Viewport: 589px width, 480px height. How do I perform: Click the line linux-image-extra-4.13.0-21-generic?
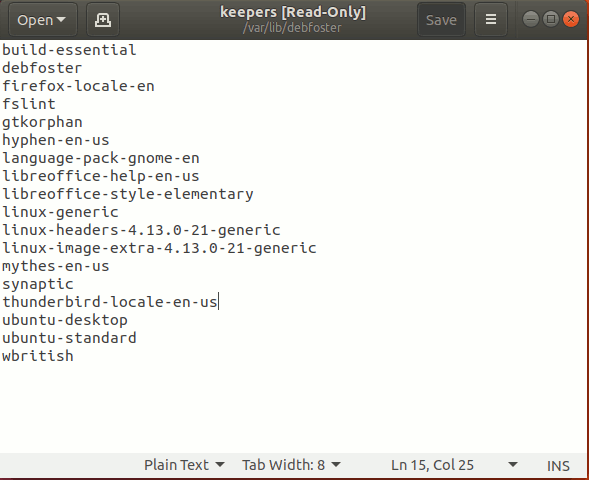[x=159, y=248]
